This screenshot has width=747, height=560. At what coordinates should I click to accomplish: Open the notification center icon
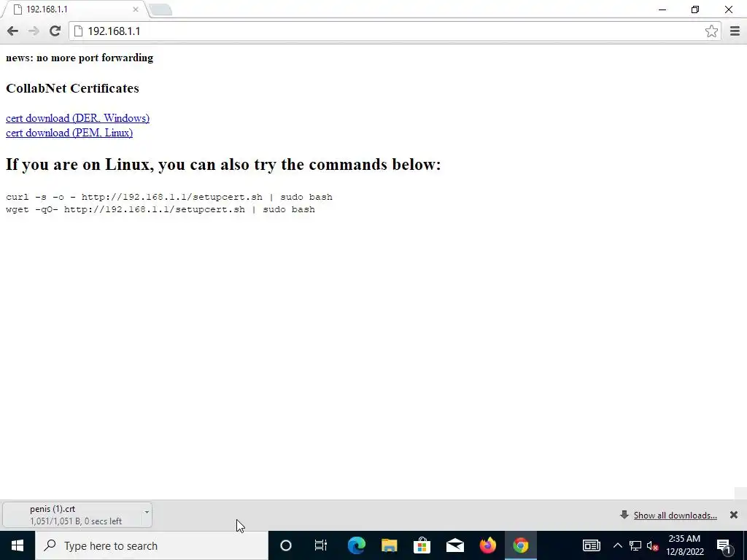coord(724,545)
